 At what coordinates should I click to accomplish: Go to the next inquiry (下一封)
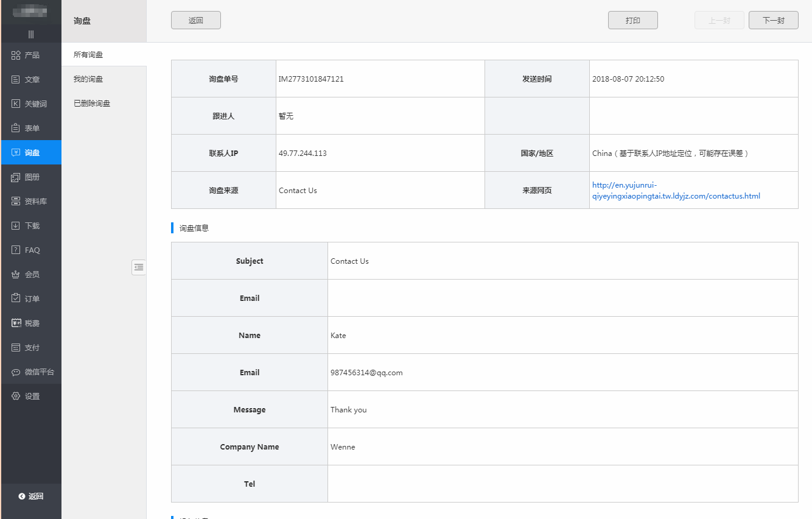[x=773, y=20]
